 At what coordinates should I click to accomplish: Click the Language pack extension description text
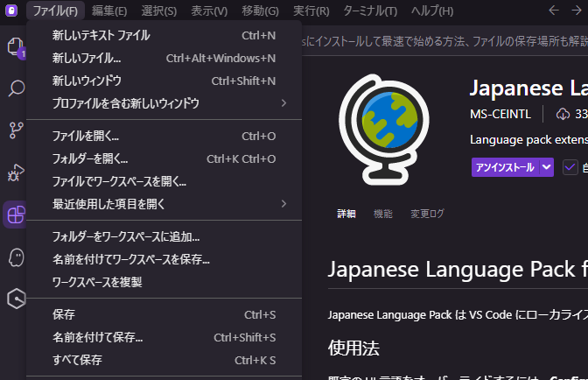click(x=528, y=140)
